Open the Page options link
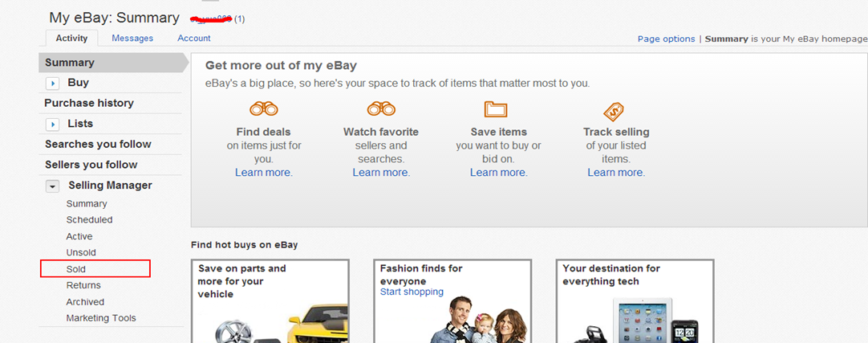 tap(666, 39)
